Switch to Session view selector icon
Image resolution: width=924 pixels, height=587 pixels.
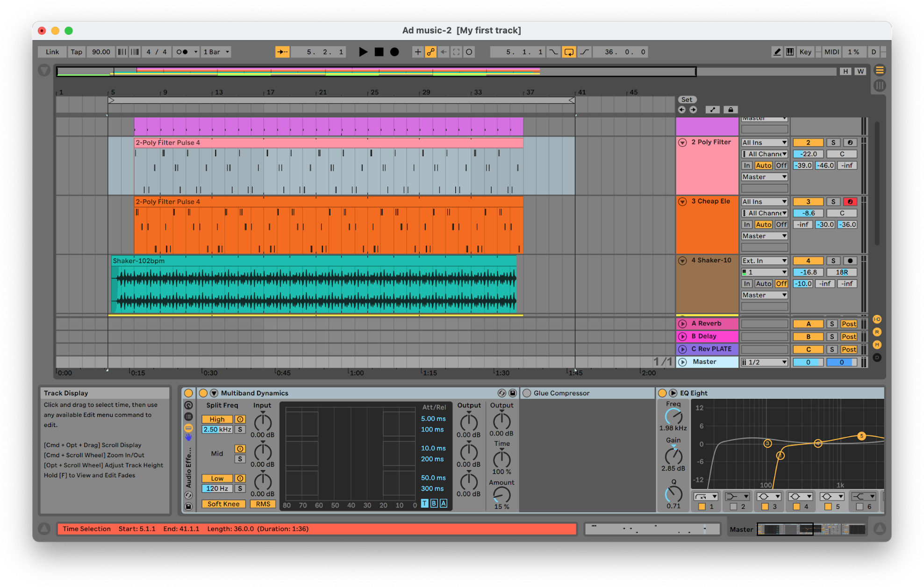[x=880, y=86]
